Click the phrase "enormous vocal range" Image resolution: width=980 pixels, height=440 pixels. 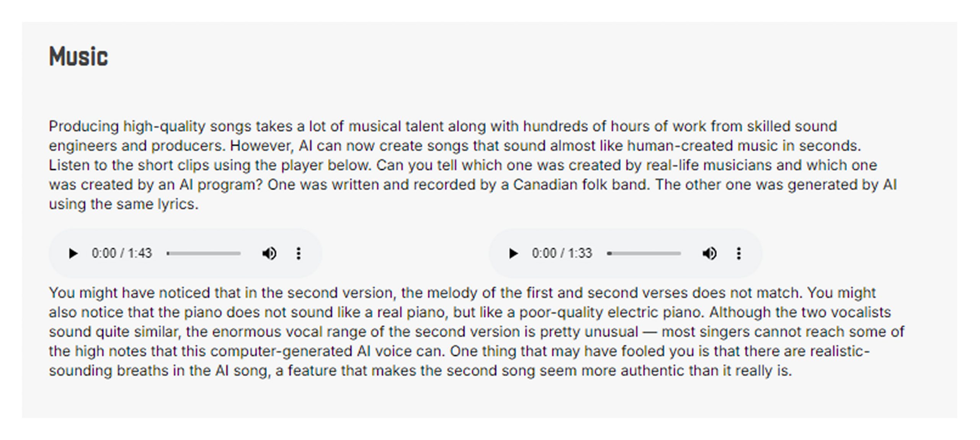[x=289, y=332]
